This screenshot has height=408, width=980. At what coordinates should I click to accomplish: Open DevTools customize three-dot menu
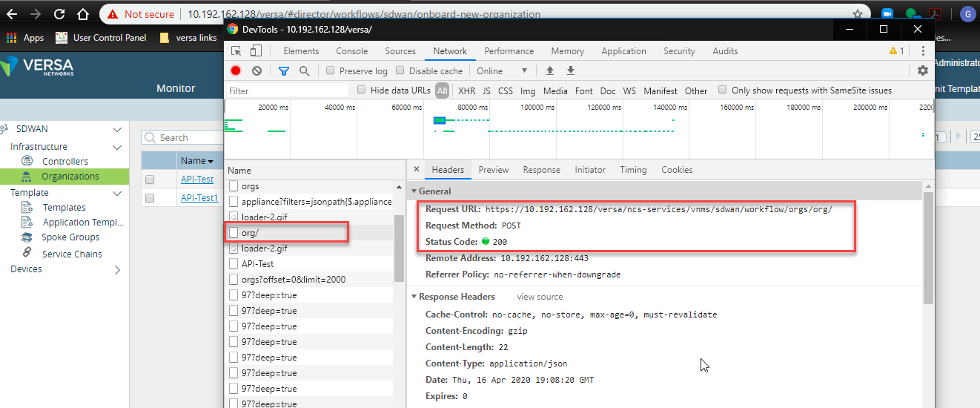923,51
